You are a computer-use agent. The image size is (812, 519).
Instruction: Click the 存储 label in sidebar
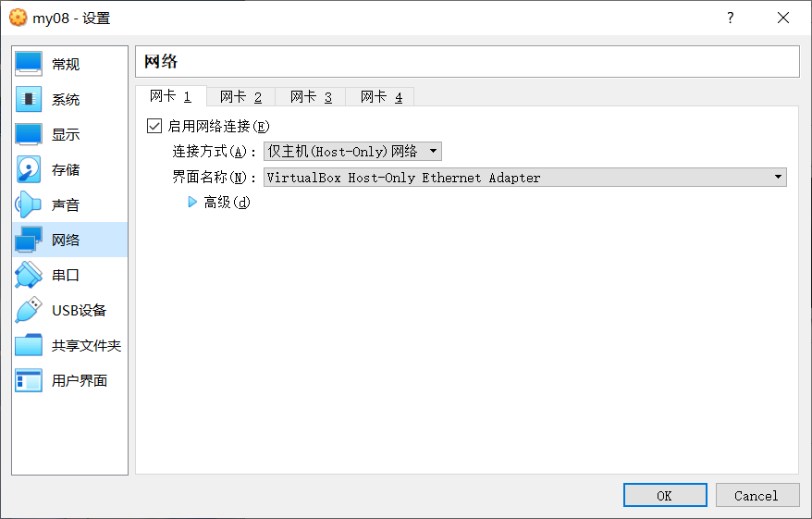pos(66,170)
